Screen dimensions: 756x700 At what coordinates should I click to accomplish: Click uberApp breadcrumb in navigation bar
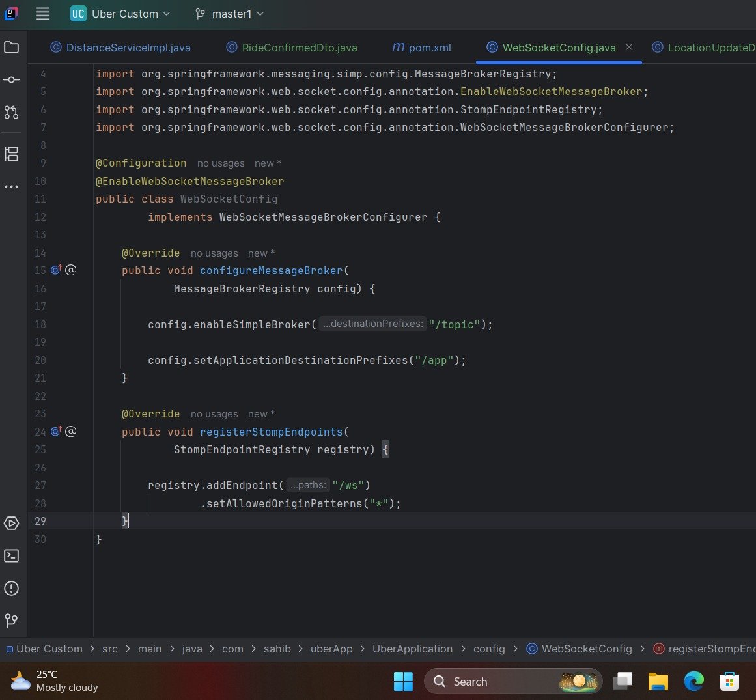click(331, 649)
